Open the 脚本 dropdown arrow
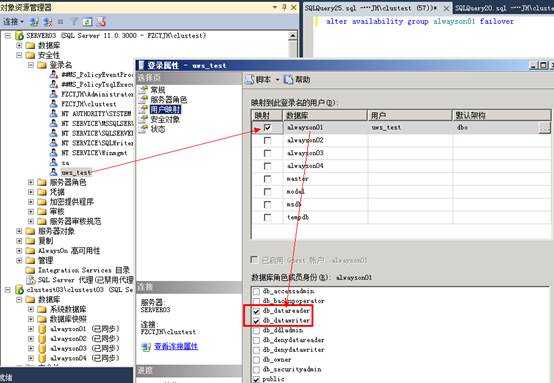 pyautogui.click(x=277, y=80)
